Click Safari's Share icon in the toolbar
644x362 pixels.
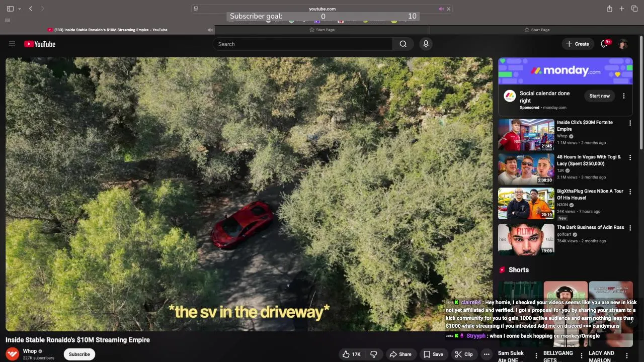[x=609, y=9]
